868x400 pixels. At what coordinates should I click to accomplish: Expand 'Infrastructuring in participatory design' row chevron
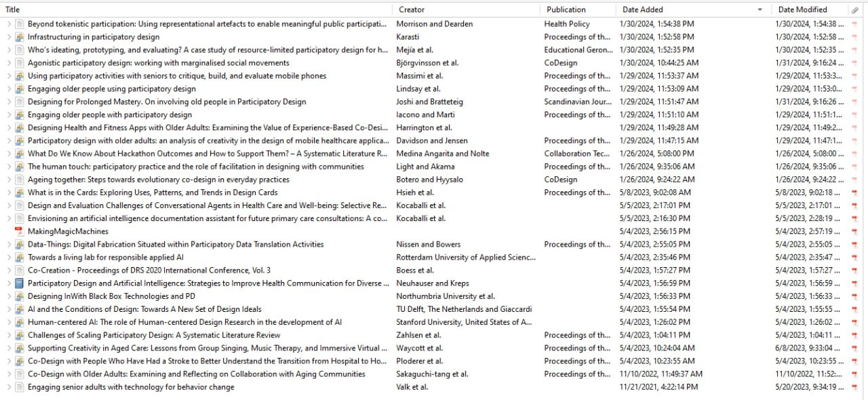pyautogui.click(x=9, y=37)
